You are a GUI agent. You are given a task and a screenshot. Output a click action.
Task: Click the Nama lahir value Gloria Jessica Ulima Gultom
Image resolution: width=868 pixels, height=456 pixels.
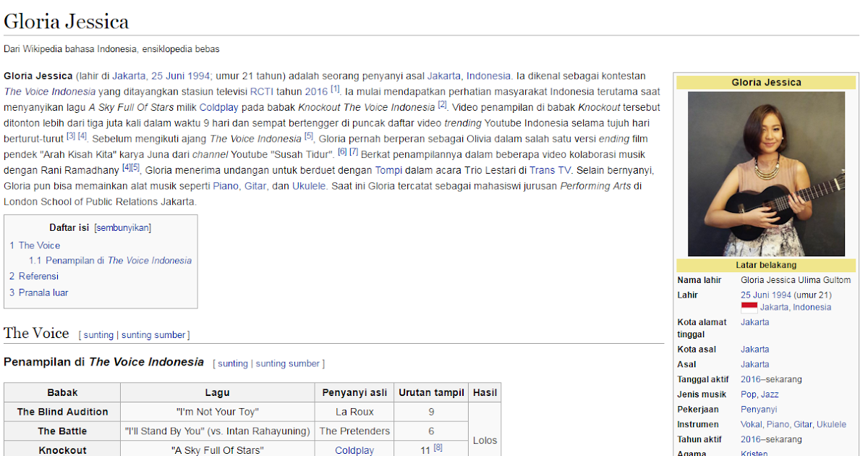(796, 280)
